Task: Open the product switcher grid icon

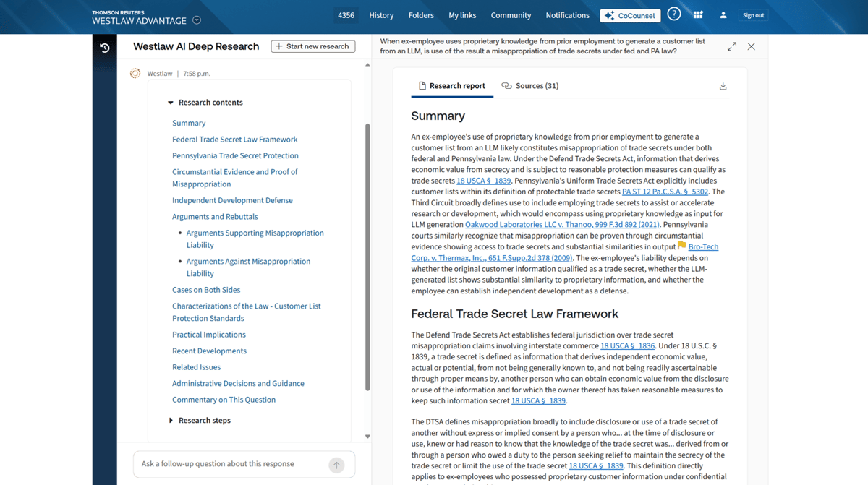Action: [x=697, y=14]
